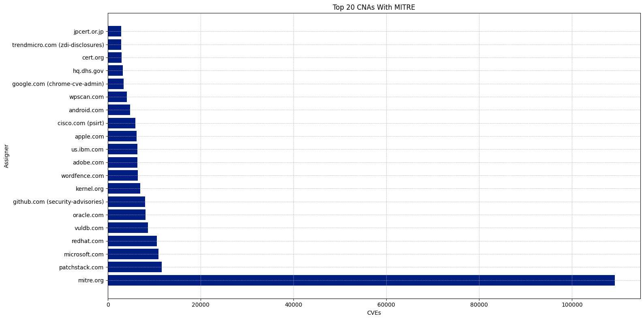Click the vuldb.com bar
This screenshot has height=320, width=644.
point(128,228)
